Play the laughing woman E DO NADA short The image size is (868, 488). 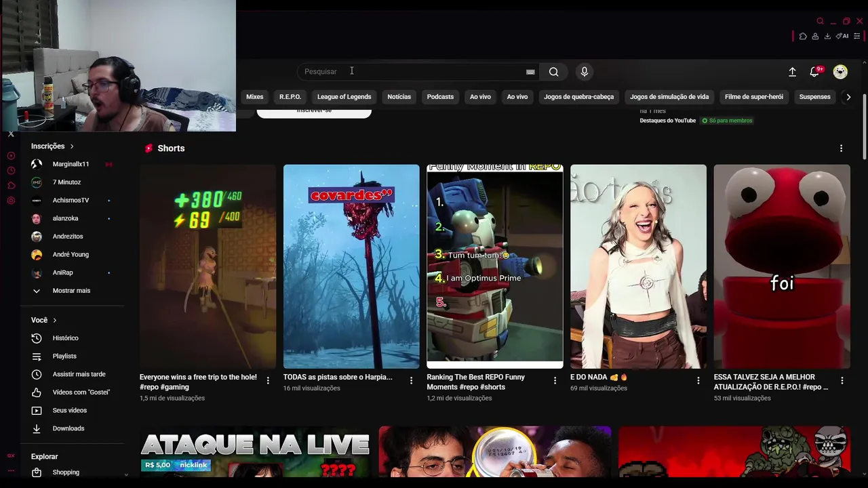(x=638, y=266)
